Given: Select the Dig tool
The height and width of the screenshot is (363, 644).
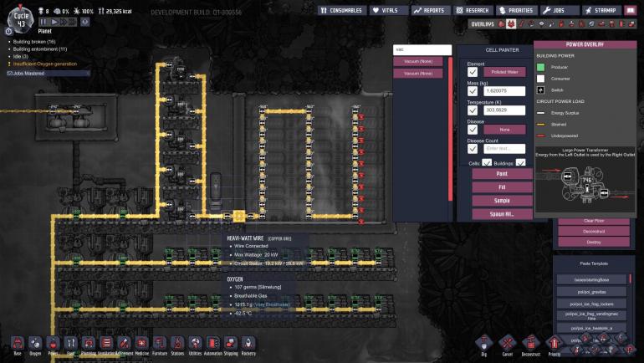Looking at the screenshot, I should pyautogui.click(x=482, y=343).
